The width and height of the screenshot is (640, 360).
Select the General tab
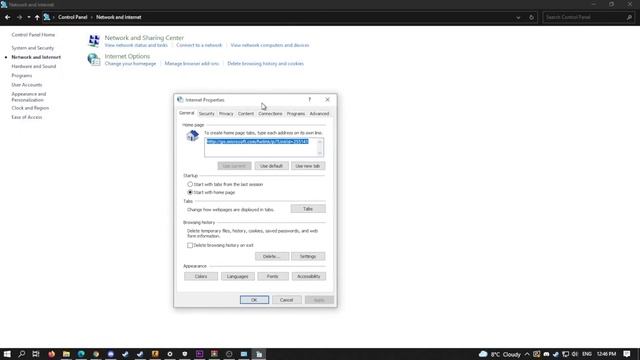click(187, 113)
